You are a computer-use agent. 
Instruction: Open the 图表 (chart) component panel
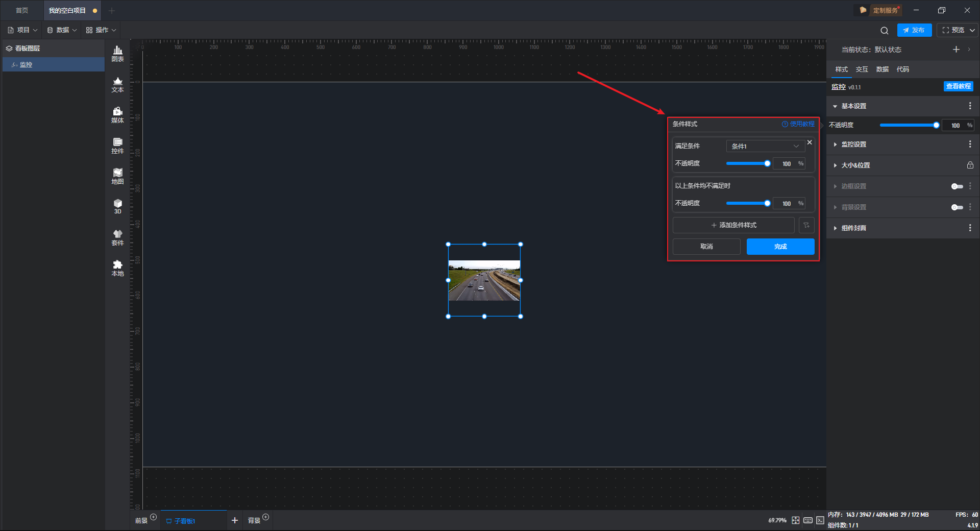pyautogui.click(x=117, y=54)
